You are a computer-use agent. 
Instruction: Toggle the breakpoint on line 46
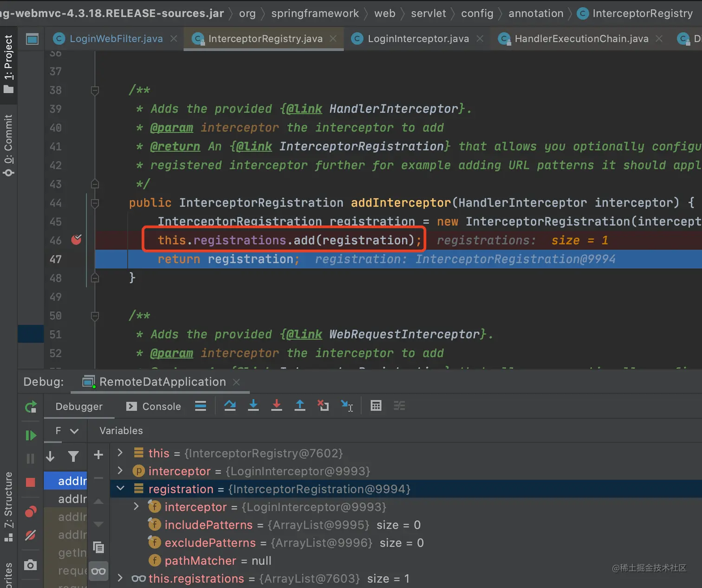pyautogui.click(x=77, y=240)
